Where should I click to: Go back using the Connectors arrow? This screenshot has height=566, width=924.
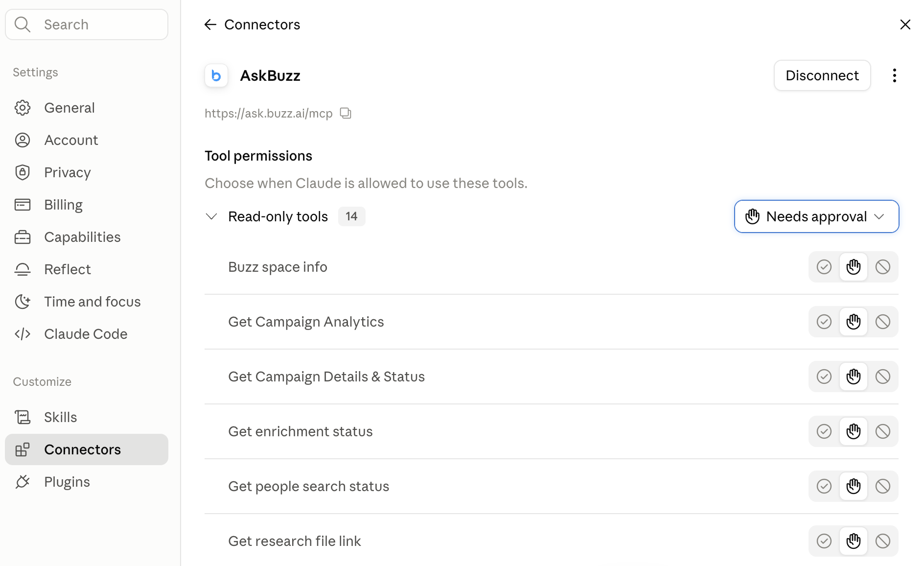[x=210, y=24]
